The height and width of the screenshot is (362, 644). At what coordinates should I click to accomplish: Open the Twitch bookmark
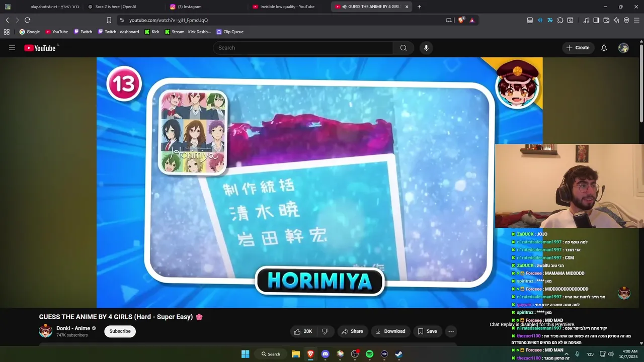pyautogui.click(x=83, y=32)
